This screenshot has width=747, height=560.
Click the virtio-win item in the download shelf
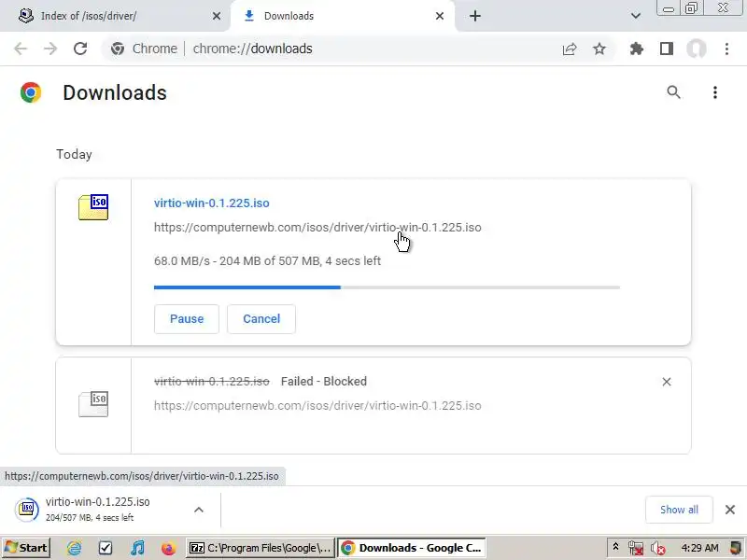point(98,509)
